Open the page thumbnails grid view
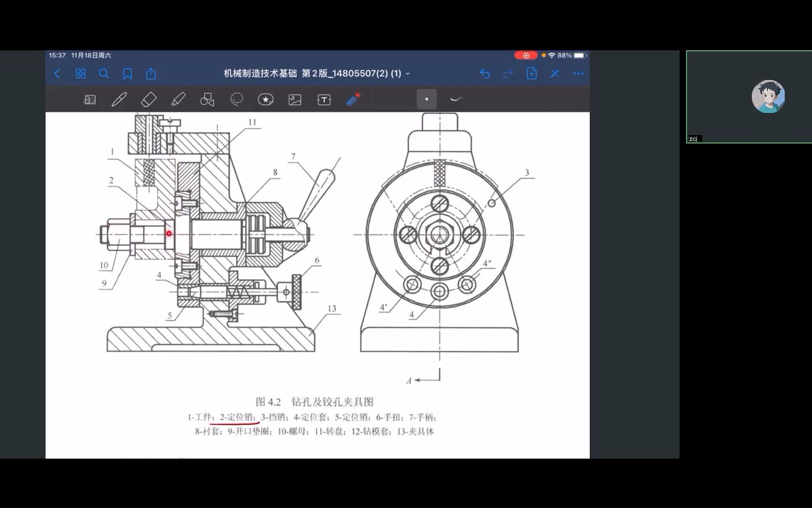 [x=81, y=73]
